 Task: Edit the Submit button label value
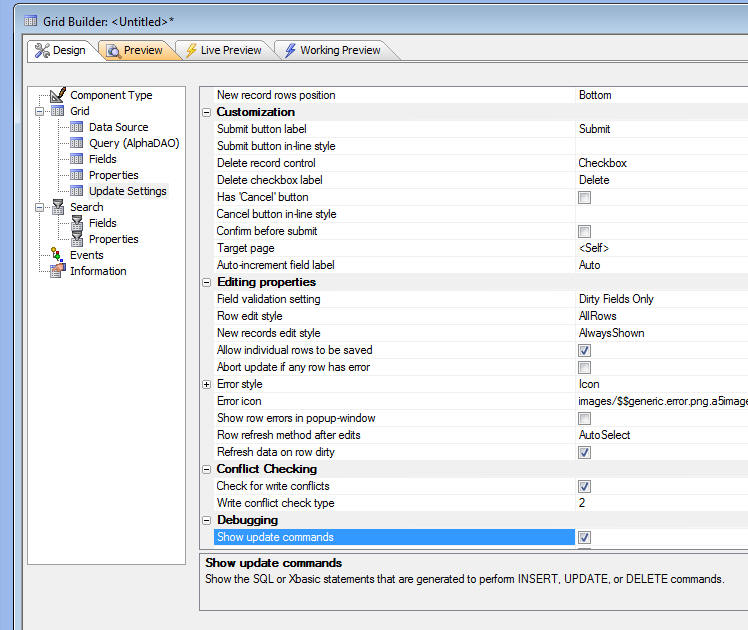pyautogui.click(x=662, y=129)
